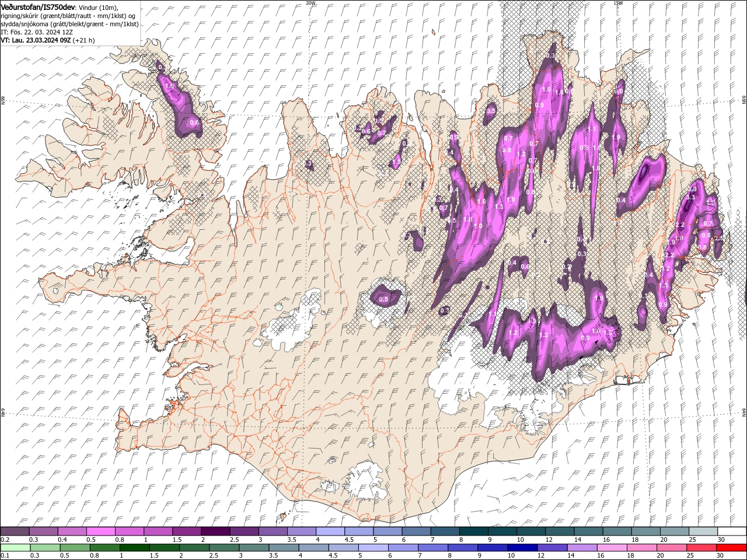Select the bright pink snow swatch starting at 0.5
Screen dimensions: 747x560
(100, 531)
